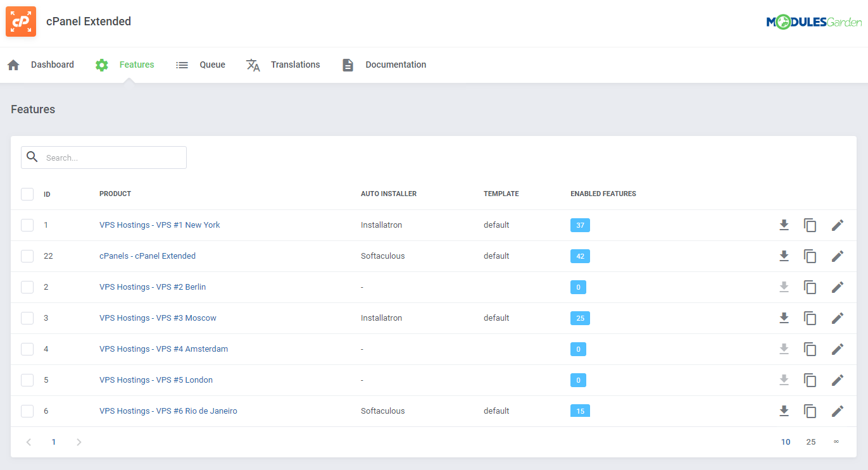Edit features for VPS #3 Moscow
Image resolution: width=868 pixels, height=470 pixels.
[837, 318]
